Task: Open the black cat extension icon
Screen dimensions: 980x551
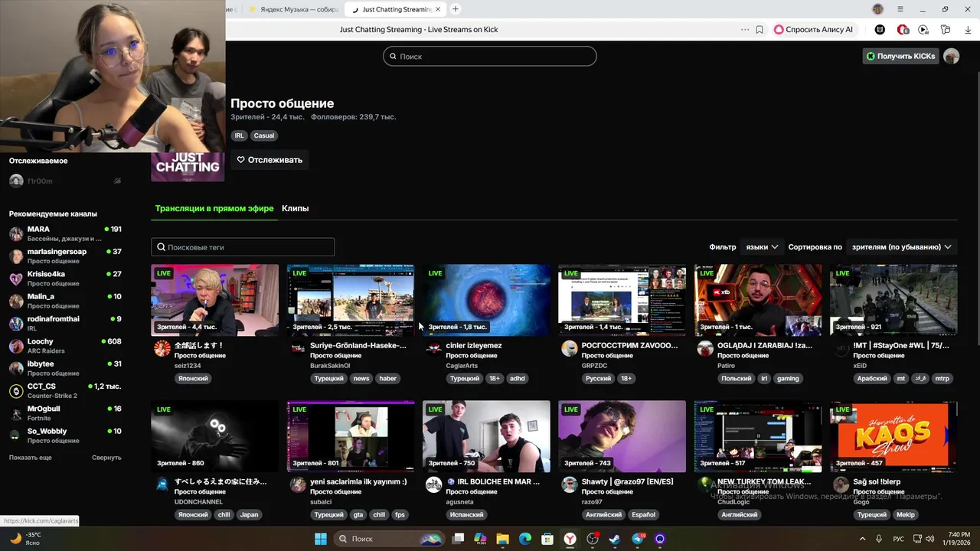Action: (x=880, y=30)
